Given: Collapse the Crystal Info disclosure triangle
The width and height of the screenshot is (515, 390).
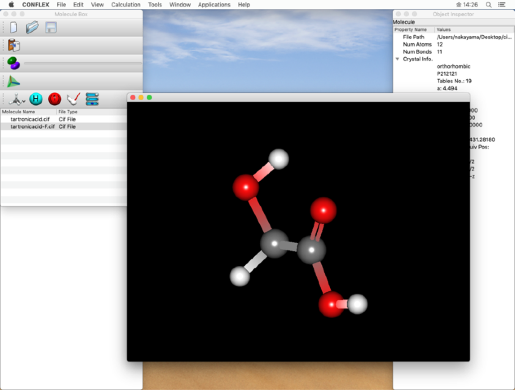Looking at the screenshot, I should click(x=397, y=59).
